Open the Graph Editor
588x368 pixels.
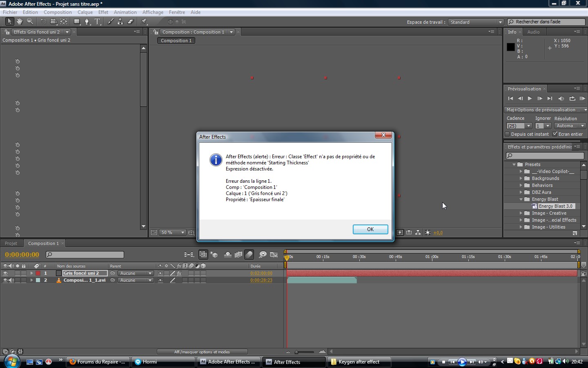274,255
